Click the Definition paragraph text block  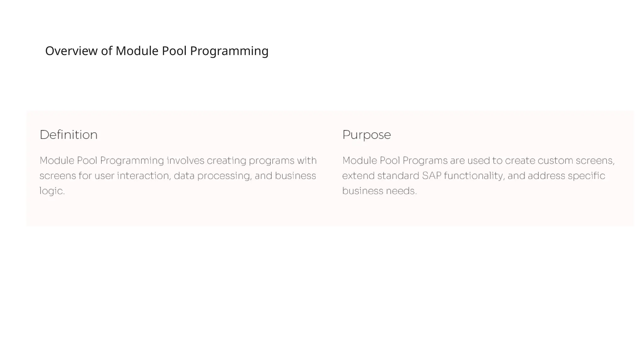178,176
